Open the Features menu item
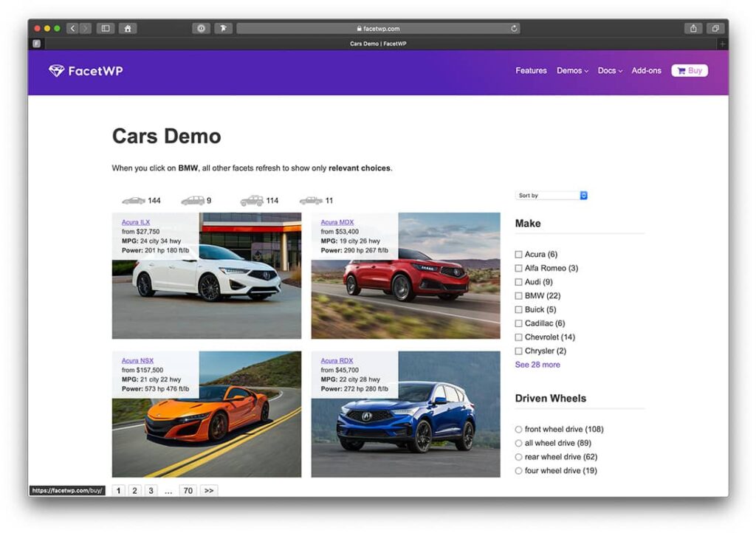Image resolution: width=756 pixels, height=533 pixels. tap(531, 71)
